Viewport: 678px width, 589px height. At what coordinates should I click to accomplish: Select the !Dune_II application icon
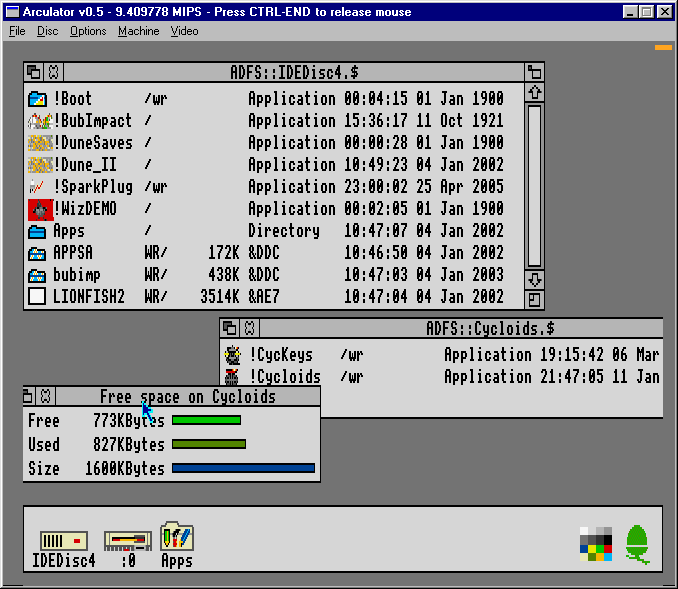(38, 165)
